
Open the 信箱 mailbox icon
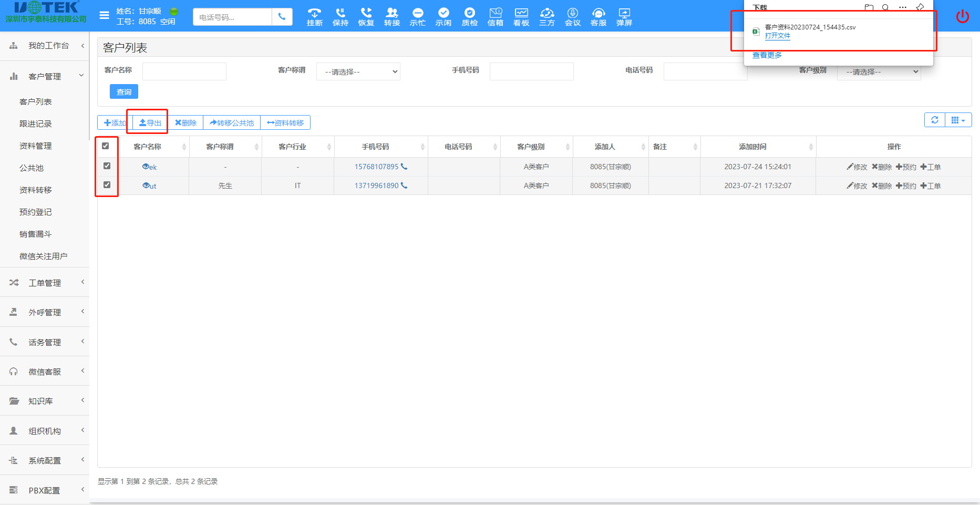tap(495, 16)
